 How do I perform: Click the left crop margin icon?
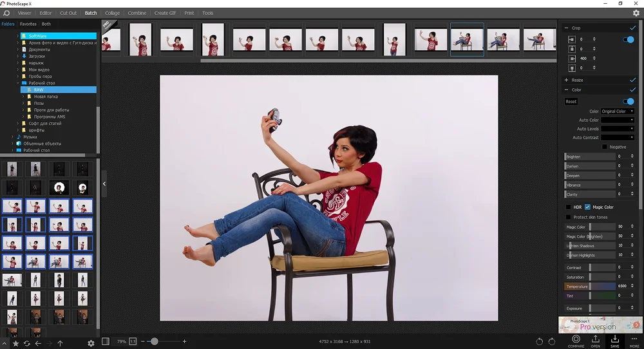pos(572,39)
